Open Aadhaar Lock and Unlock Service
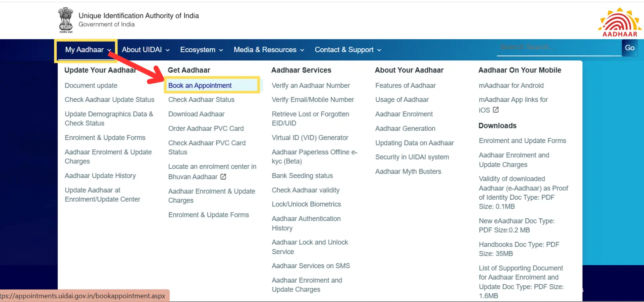 click(310, 247)
